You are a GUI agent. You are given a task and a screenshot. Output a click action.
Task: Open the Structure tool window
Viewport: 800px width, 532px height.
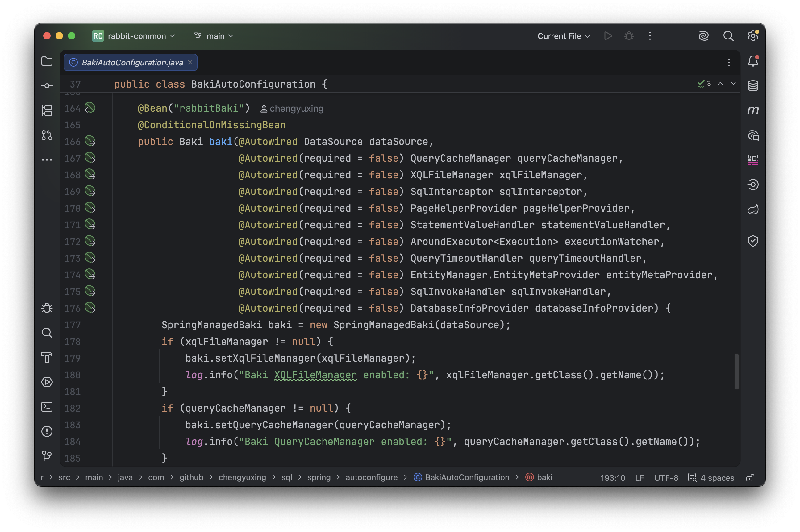click(47, 110)
